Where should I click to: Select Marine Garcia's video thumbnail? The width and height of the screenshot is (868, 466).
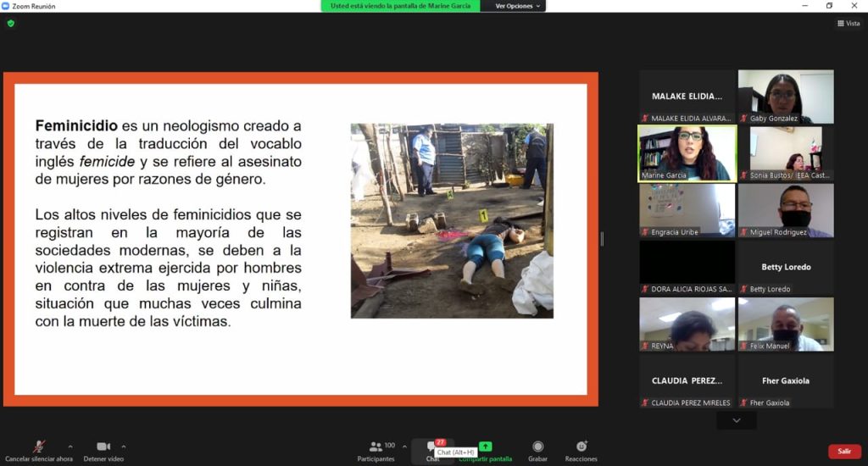(x=687, y=153)
